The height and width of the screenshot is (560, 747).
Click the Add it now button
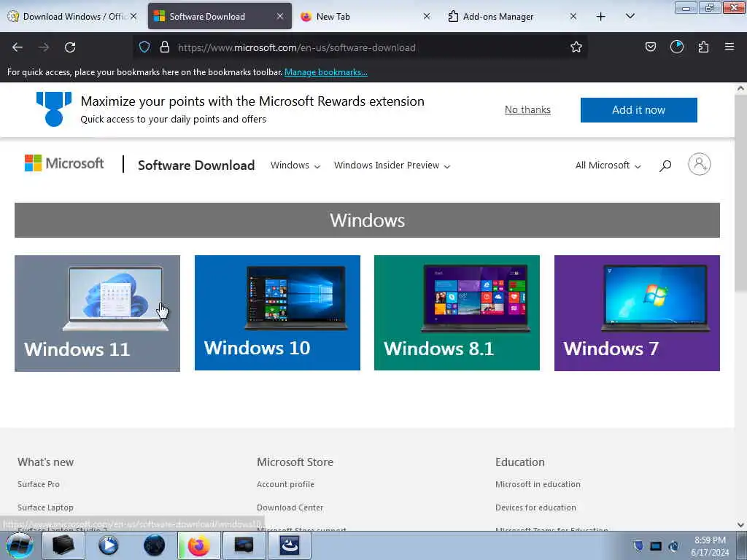click(638, 110)
